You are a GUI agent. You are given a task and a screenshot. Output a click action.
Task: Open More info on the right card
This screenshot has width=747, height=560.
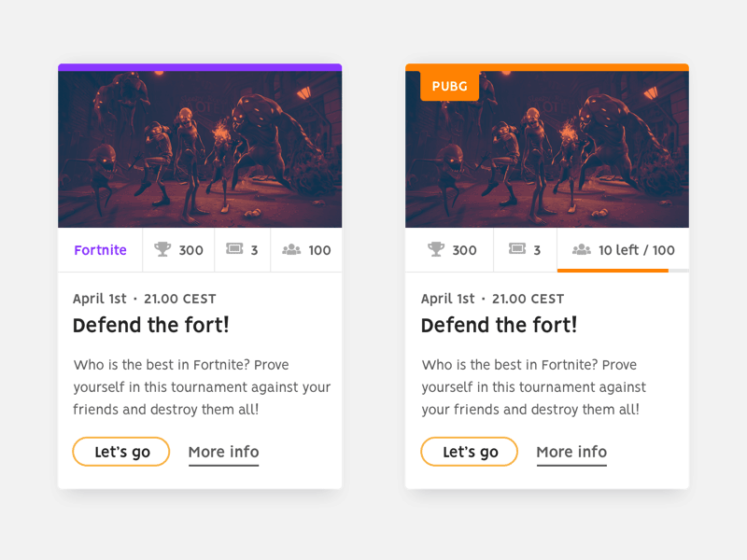click(x=571, y=452)
